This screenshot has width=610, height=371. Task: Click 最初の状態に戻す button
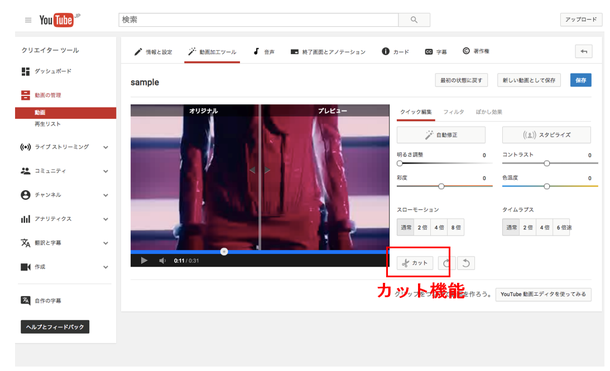coord(461,80)
